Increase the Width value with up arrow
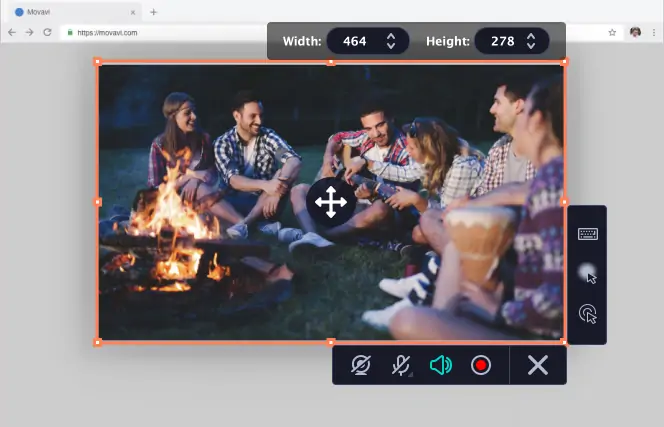Screen dimensions: 664x427 tap(391, 37)
